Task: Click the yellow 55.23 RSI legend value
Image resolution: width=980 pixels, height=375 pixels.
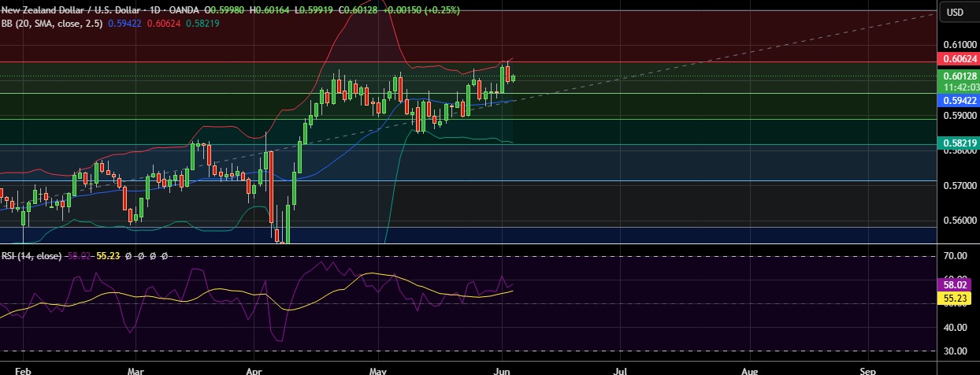Action: [108, 257]
